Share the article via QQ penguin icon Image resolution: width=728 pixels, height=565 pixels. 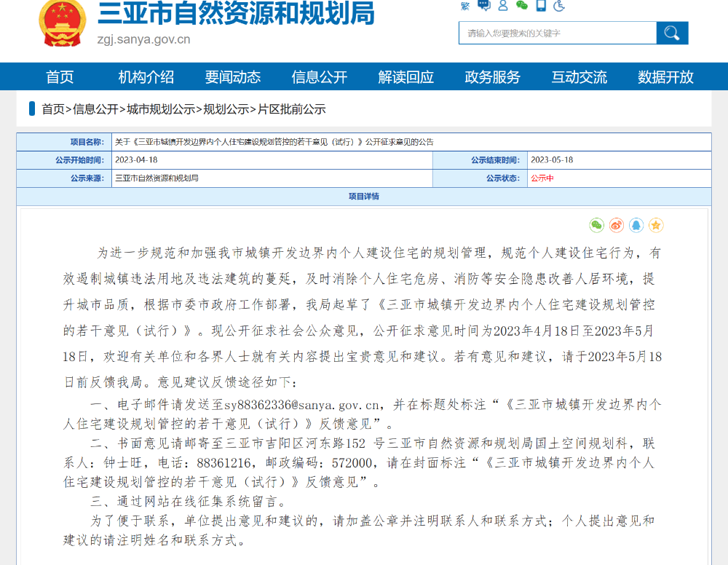pos(636,225)
